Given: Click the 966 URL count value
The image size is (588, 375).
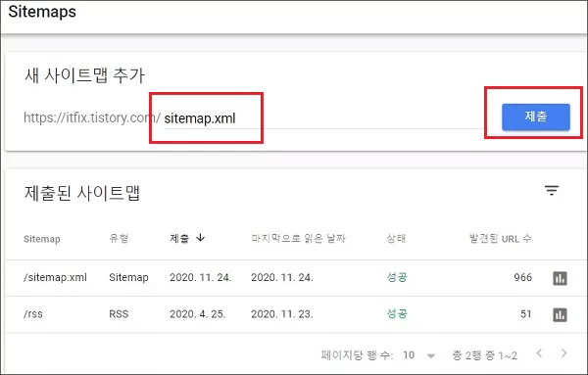Looking at the screenshot, I should [x=522, y=277].
